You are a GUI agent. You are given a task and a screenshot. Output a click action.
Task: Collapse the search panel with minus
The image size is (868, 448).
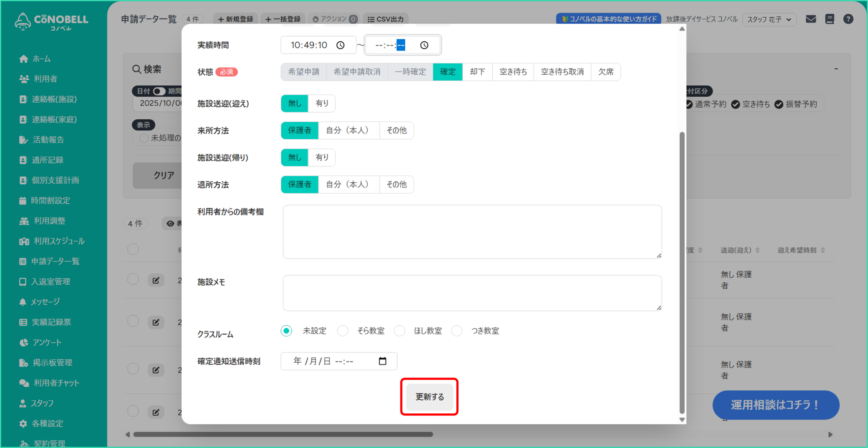(x=836, y=69)
